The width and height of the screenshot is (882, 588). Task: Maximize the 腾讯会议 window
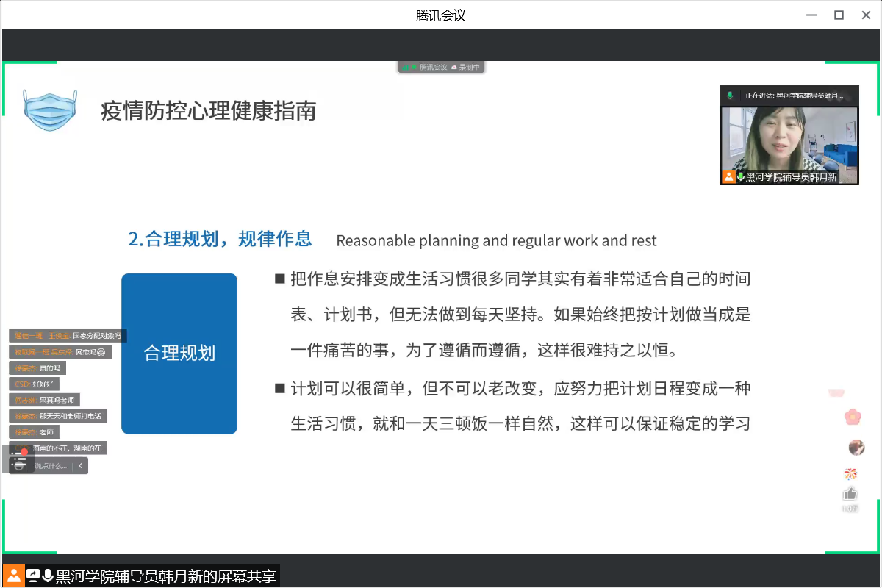(839, 15)
